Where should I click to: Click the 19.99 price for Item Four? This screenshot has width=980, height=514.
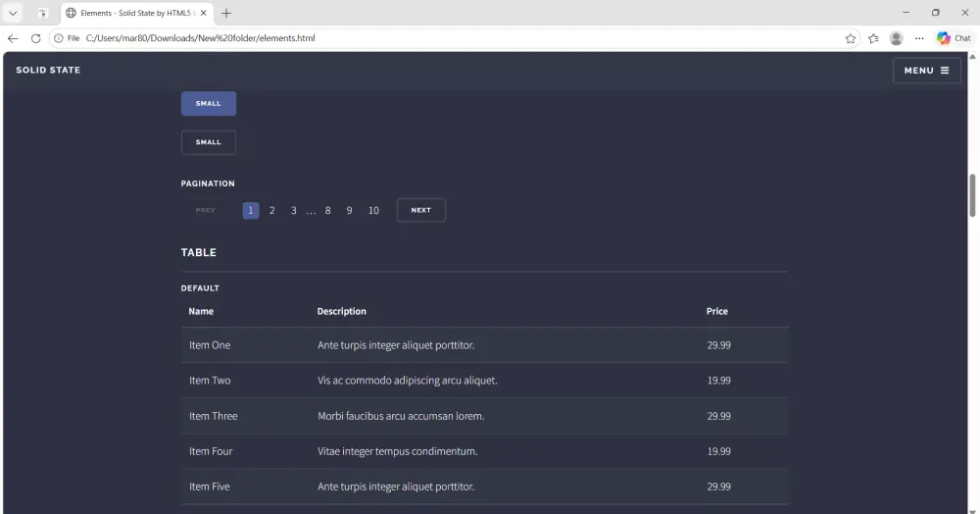pos(718,451)
